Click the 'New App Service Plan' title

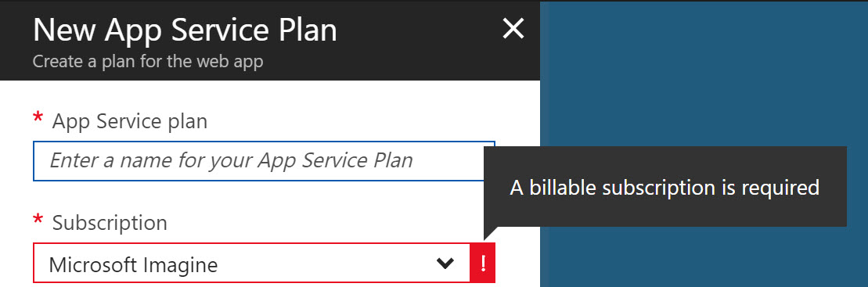click(x=185, y=29)
